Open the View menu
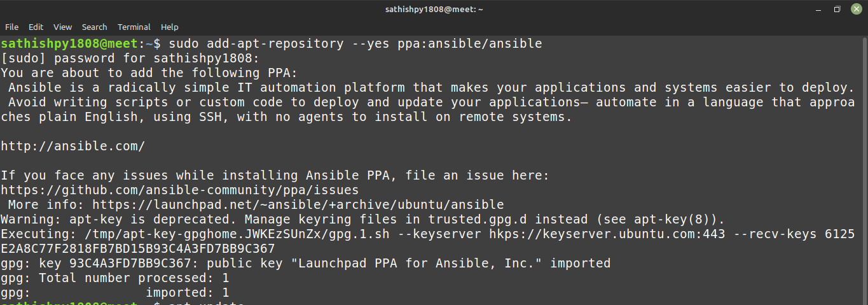868x305 pixels. click(62, 27)
